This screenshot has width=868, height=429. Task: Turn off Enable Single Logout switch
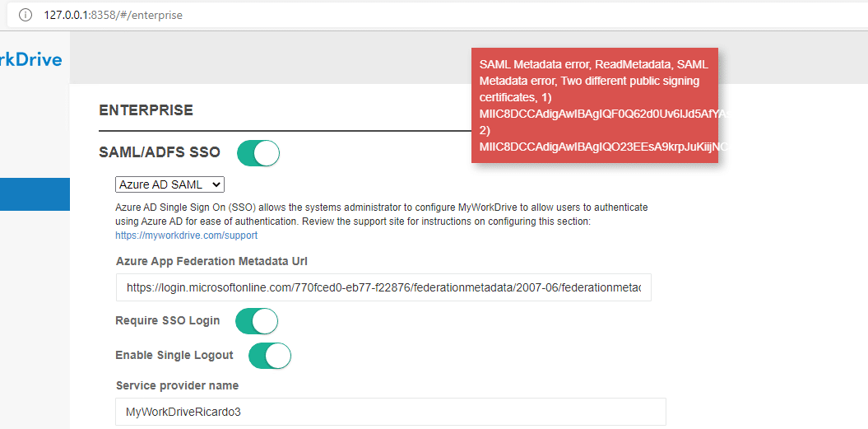(270, 356)
